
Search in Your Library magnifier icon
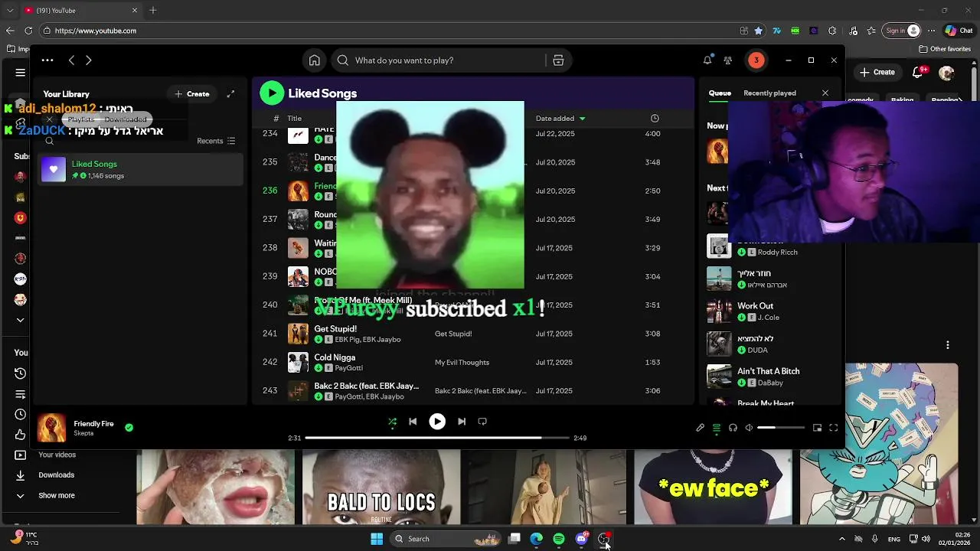point(49,141)
